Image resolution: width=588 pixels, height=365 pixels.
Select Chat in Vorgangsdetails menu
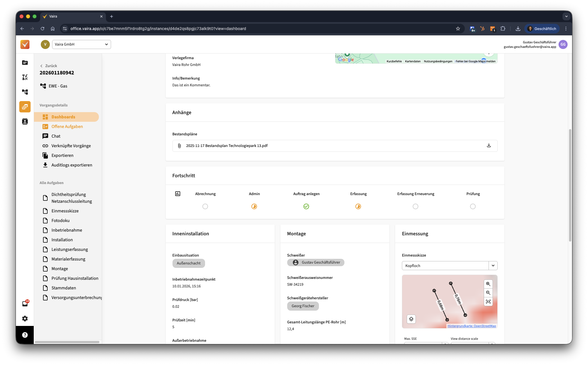click(56, 136)
